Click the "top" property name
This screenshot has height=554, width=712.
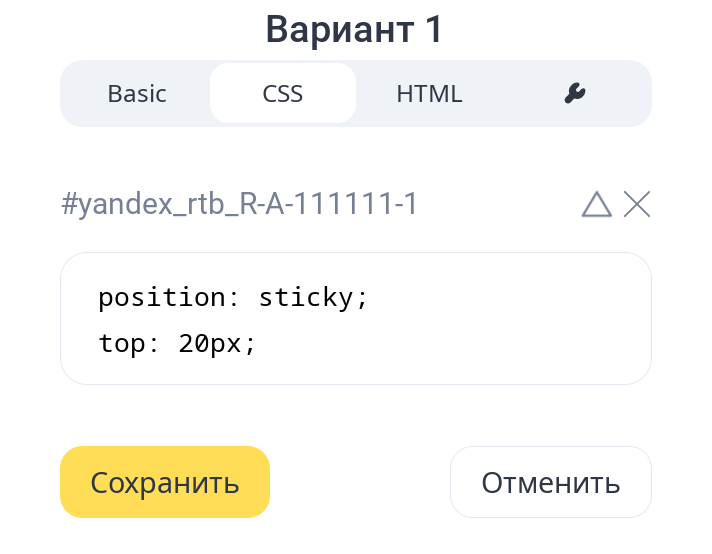pos(122,343)
